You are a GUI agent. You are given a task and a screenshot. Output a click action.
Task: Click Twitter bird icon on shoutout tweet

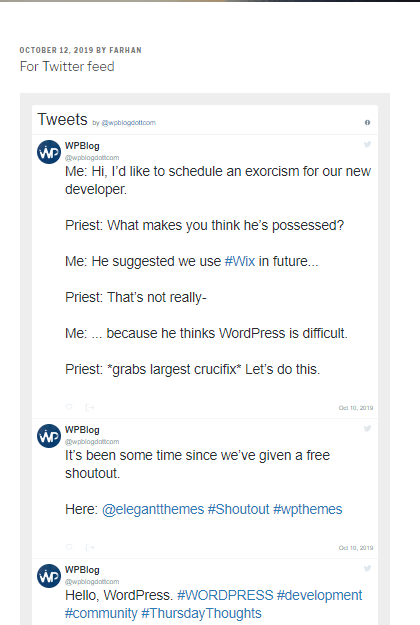(x=367, y=428)
